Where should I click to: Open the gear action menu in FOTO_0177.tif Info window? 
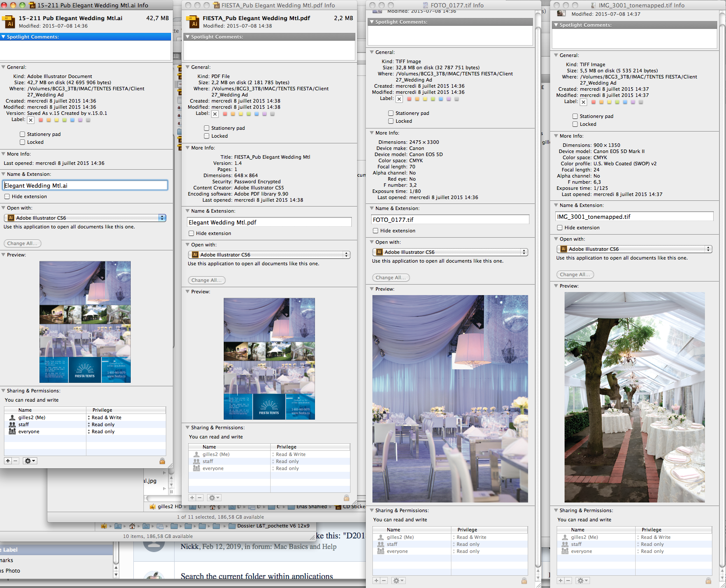tap(398, 581)
